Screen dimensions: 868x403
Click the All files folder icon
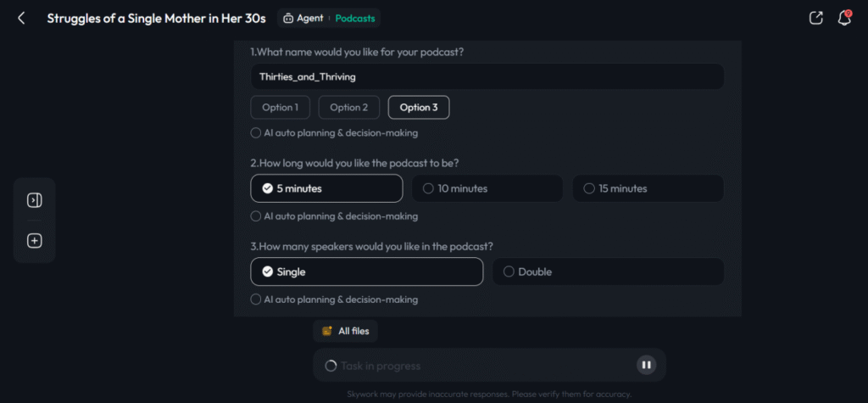(x=327, y=331)
